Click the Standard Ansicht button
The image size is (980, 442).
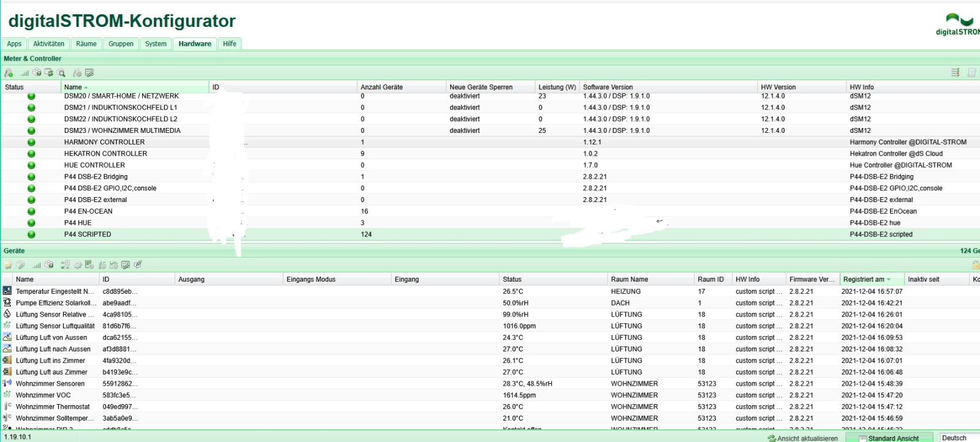[x=889, y=438]
